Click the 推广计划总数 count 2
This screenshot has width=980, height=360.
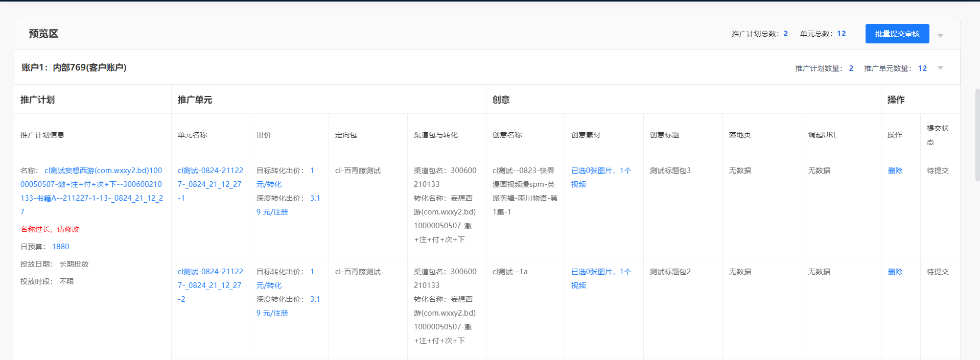[x=785, y=34]
